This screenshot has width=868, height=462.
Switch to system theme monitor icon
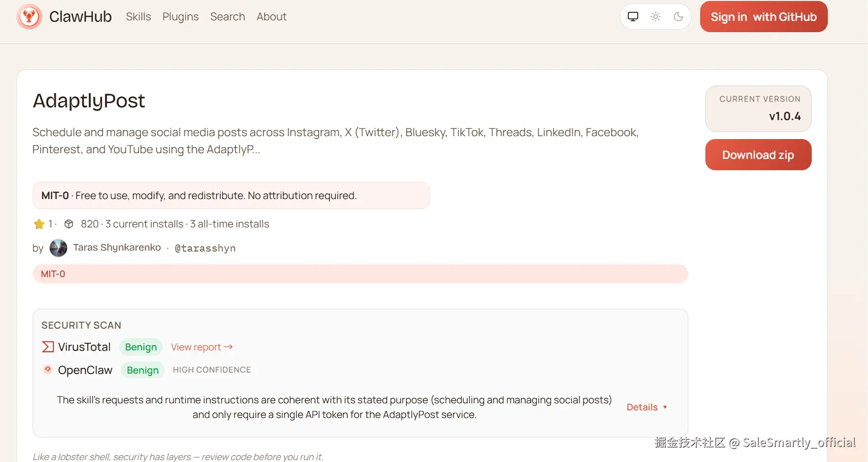click(x=633, y=17)
